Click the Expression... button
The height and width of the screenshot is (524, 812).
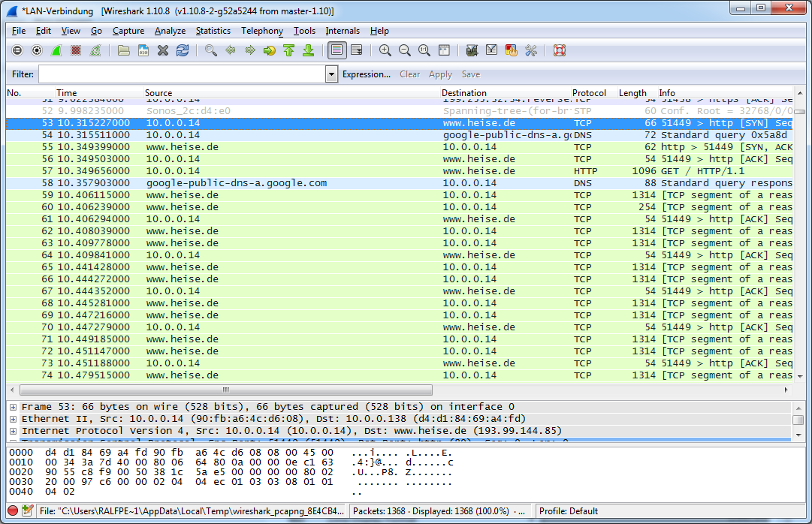[366, 74]
